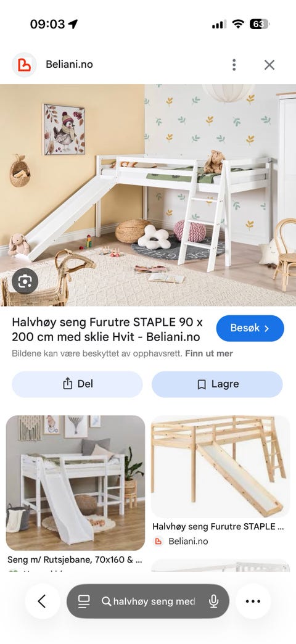This screenshot has width=296, height=644.
Task: Open the Halvhøy seng Furutre STAPLE title
Action: pos(107,329)
